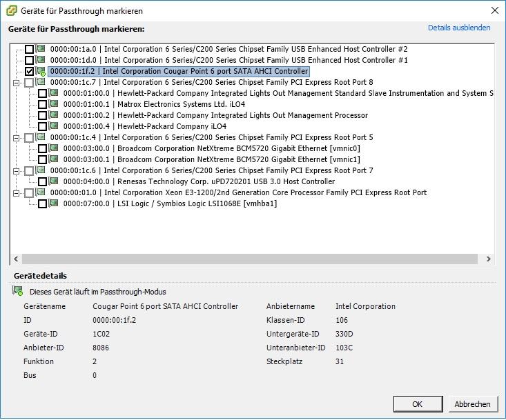506x420 pixels.
Task: Collapse the PCI Express Root Port 5 node
Action: (16, 137)
